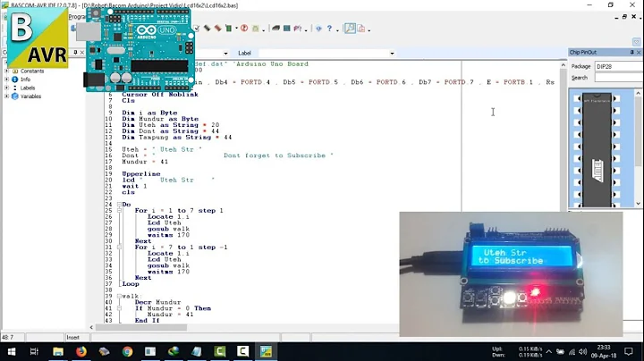Pin the Chip PinOut panel
The height and width of the screenshot is (361, 644).
(631, 52)
